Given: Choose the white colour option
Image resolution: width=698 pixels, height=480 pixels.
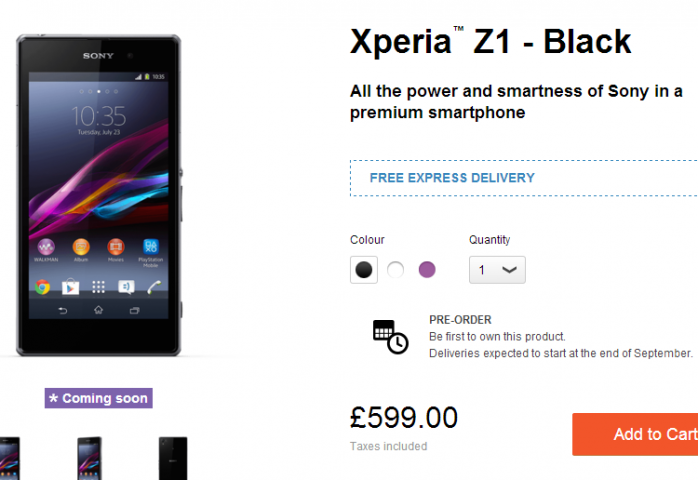Looking at the screenshot, I should point(395,270).
